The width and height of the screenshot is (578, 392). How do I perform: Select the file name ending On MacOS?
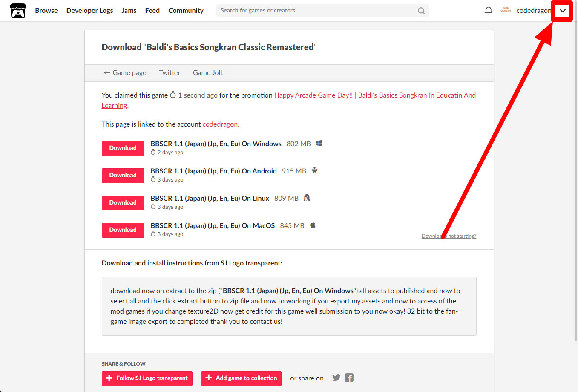coord(213,226)
